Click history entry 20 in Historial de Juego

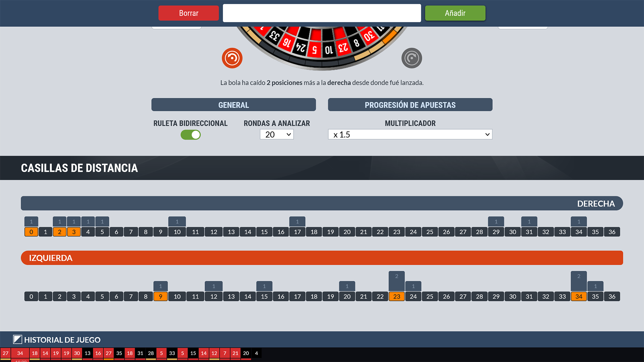(x=246, y=353)
